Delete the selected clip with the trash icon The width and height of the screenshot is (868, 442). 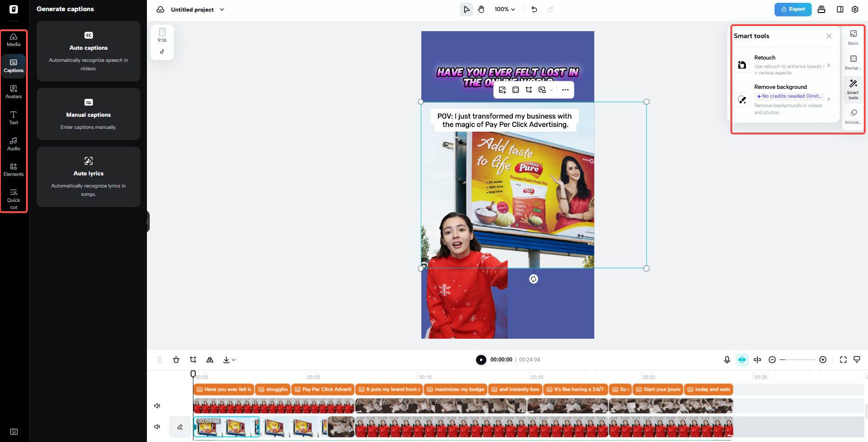click(176, 360)
